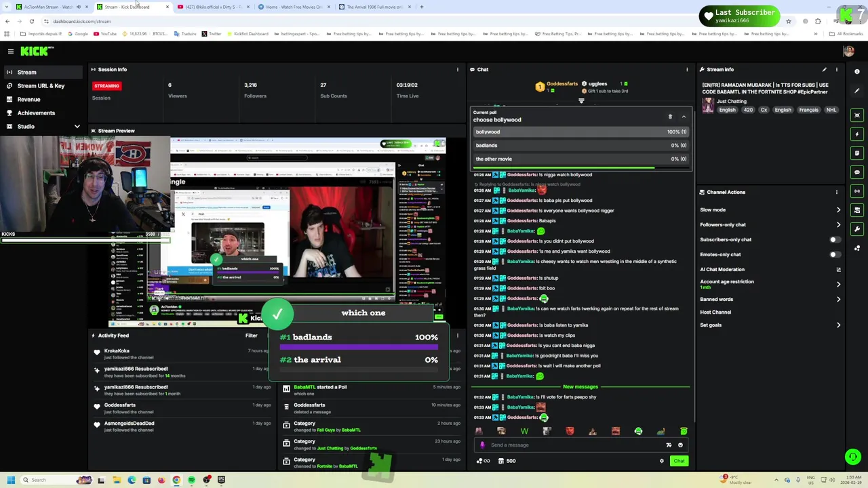Expand Slow mode settings
Screen dimensions: 868x488
770,210
